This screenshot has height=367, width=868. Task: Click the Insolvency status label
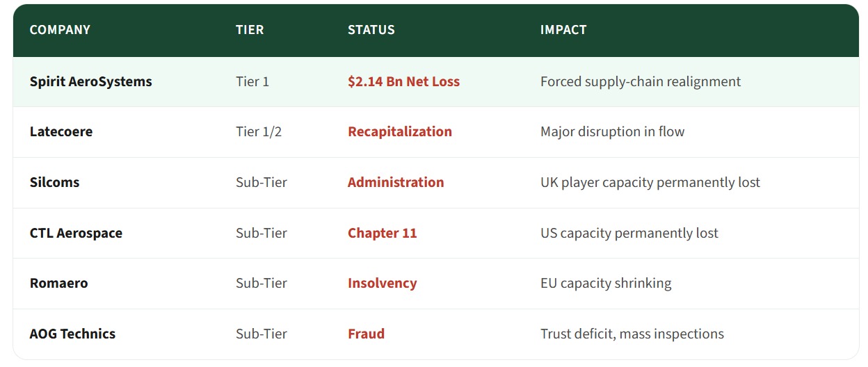click(x=382, y=283)
